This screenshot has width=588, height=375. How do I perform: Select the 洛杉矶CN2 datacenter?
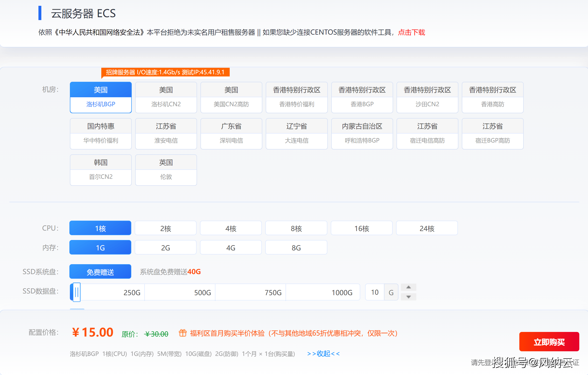tap(166, 97)
